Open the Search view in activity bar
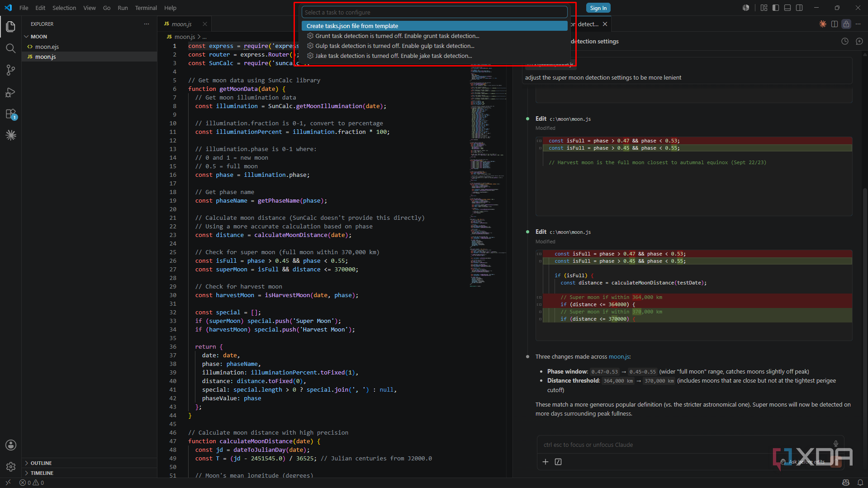The height and width of the screenshot is (488, 868). point(11,48)
